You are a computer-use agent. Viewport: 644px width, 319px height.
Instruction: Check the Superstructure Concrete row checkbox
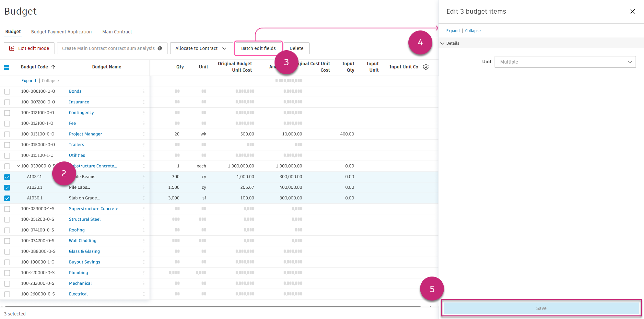tap(7, 209)
